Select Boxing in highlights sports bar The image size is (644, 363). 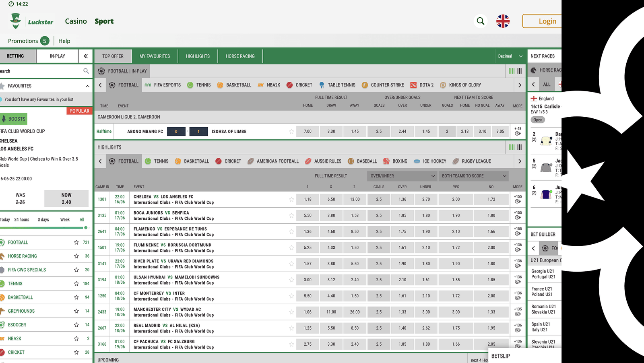pyautogui.click(x=395, y=161)
